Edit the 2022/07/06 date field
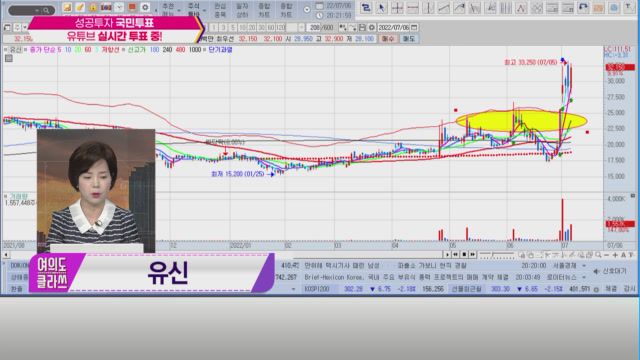640x360 pixels. click(x=393, y=28)
